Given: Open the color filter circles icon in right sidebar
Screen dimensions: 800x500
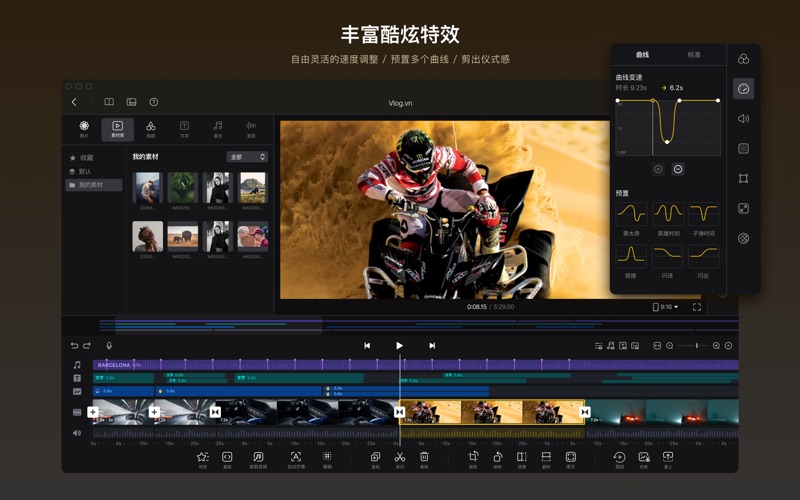Looking at the screenshot, I should 743,59.
